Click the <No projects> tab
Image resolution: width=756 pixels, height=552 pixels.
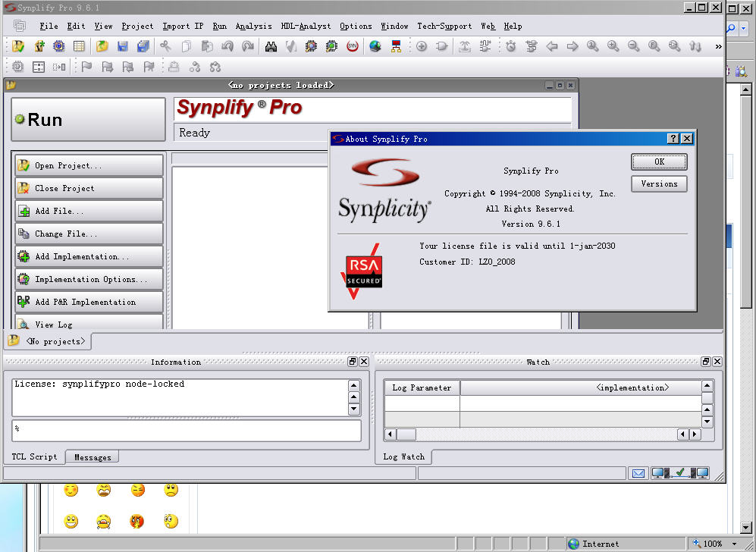[x=49, y=341]
